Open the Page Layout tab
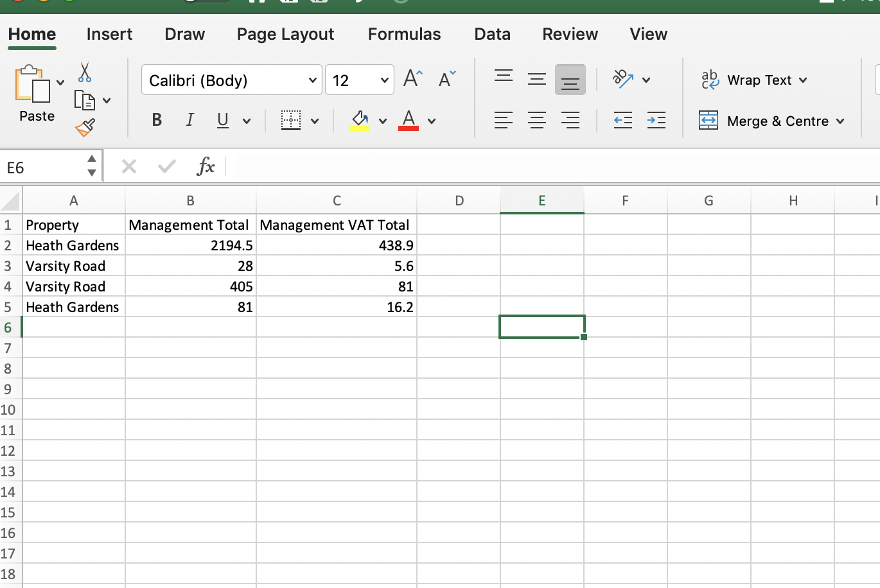This screenshot has height=588, width=880. [x=285, y=34]
